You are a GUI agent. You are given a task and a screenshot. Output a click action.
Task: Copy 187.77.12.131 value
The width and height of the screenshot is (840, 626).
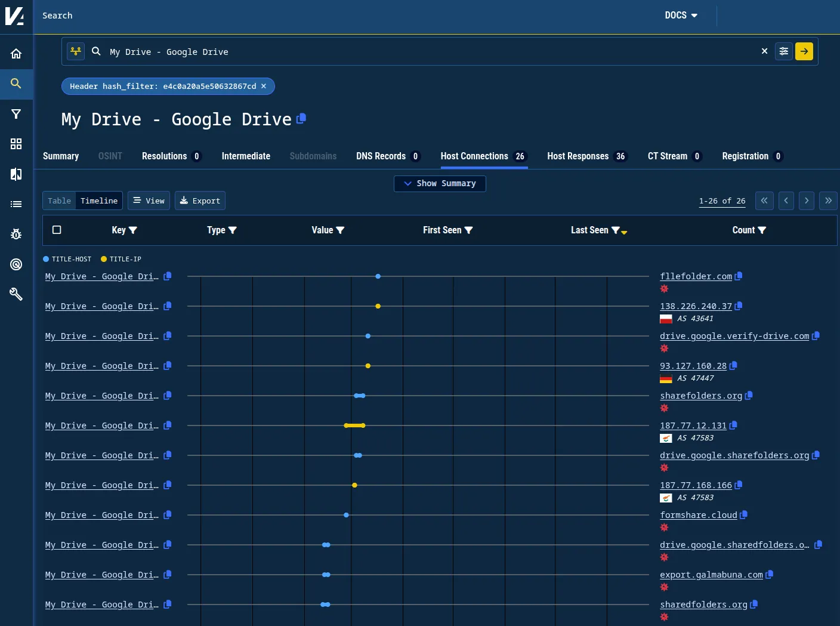pos(733,425)
